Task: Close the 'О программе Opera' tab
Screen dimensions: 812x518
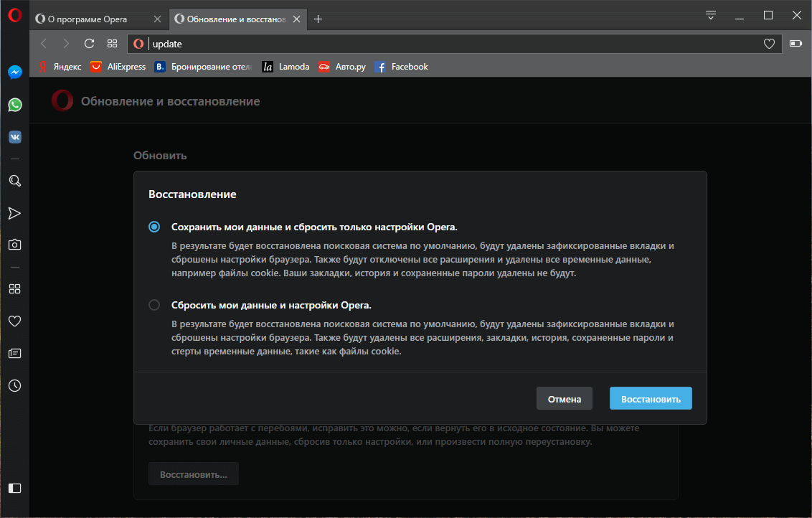Action: (157, 19)
